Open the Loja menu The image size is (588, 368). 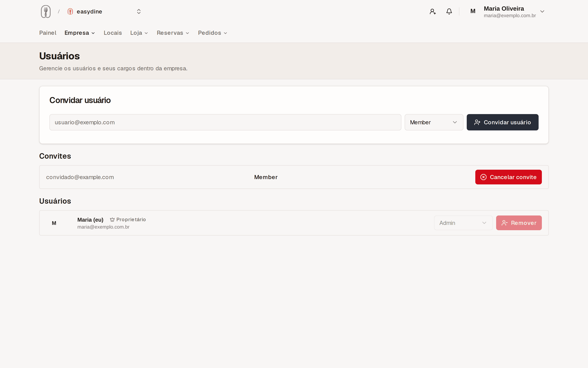139,33
